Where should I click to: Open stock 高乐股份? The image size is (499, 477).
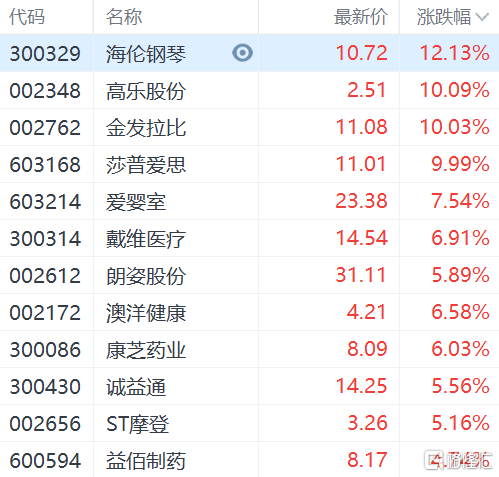coord(146,91)
